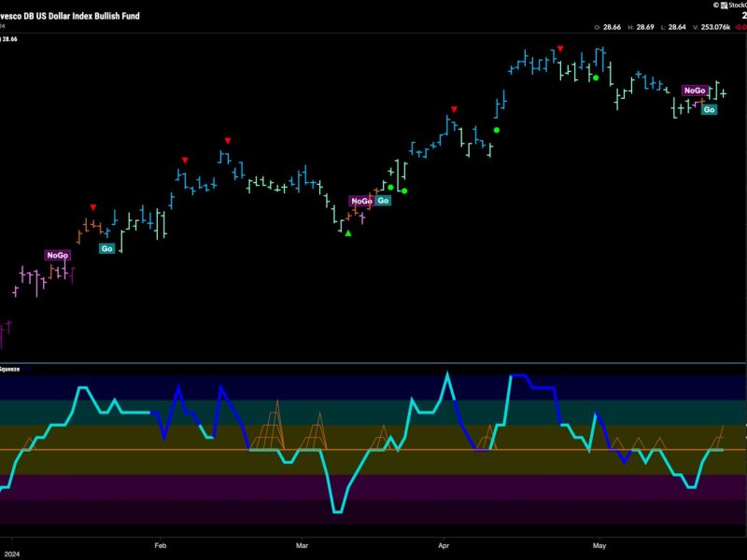
Task: Click the green dot marker just before May
Action: (596, 77)
